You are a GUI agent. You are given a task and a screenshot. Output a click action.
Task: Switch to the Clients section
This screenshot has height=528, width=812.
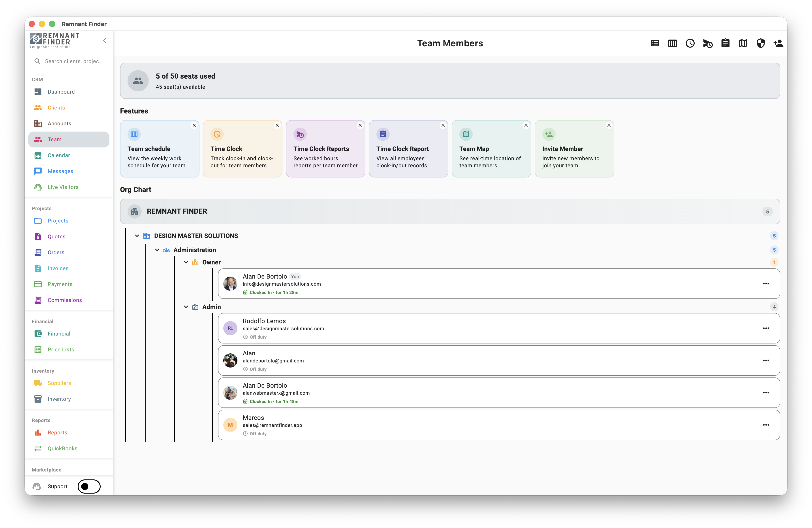(x=56, y=107)
